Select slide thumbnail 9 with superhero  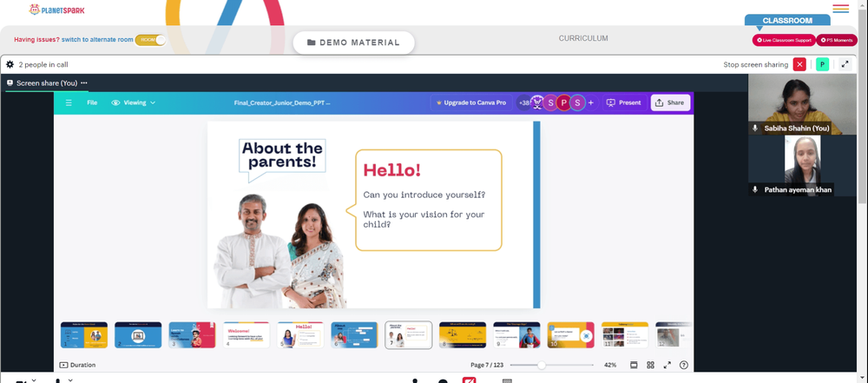516,334
